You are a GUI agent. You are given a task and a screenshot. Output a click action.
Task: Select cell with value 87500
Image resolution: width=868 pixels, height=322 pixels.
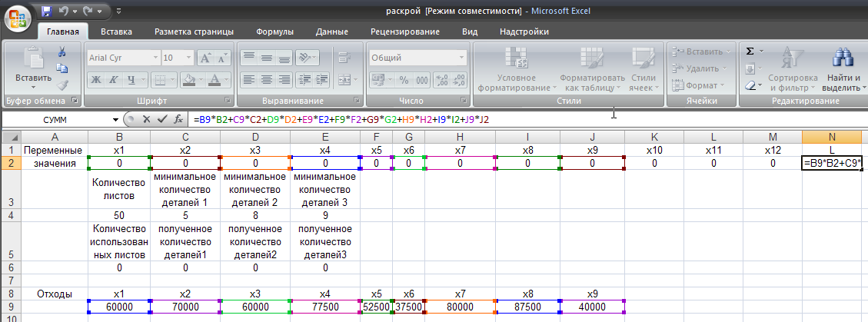(x=527, y=307)
